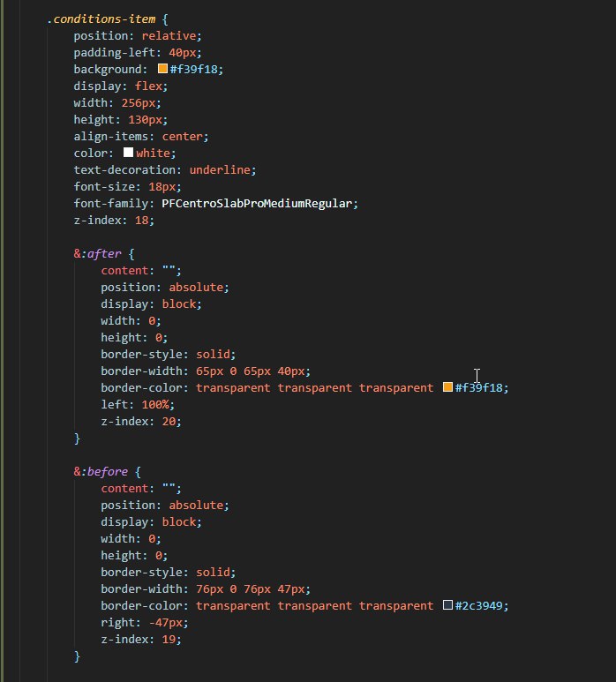Click the 'left: 100%' declaration

click(138, 404)
